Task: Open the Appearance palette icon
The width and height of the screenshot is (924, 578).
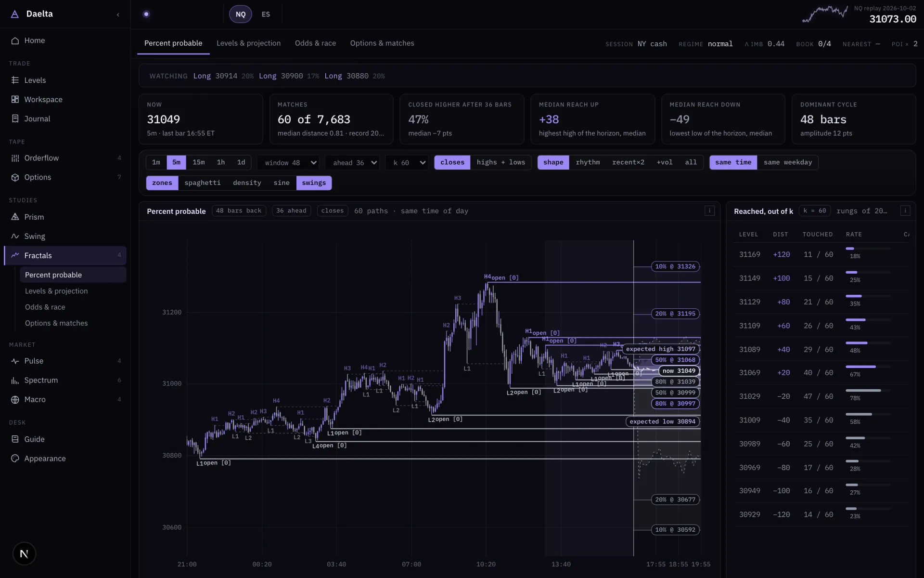Action: pyautogui.click(x=15, y=459)
